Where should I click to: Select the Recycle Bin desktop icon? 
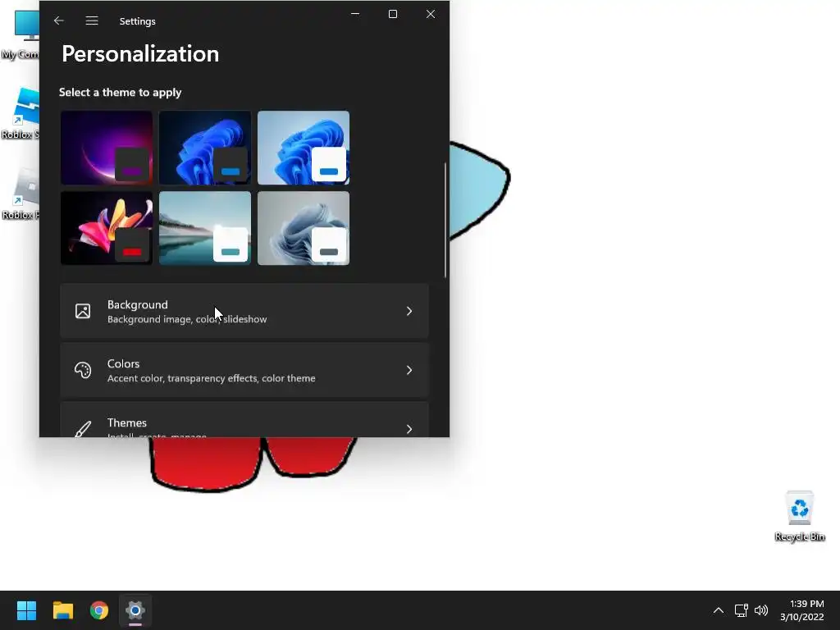[799, 516]
